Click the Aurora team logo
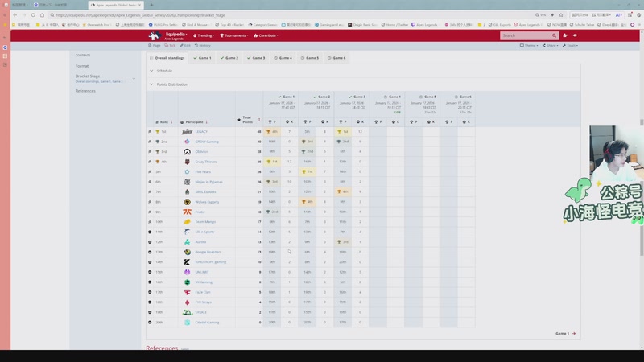This screenshot has width=644, height=362. [187, 242]
